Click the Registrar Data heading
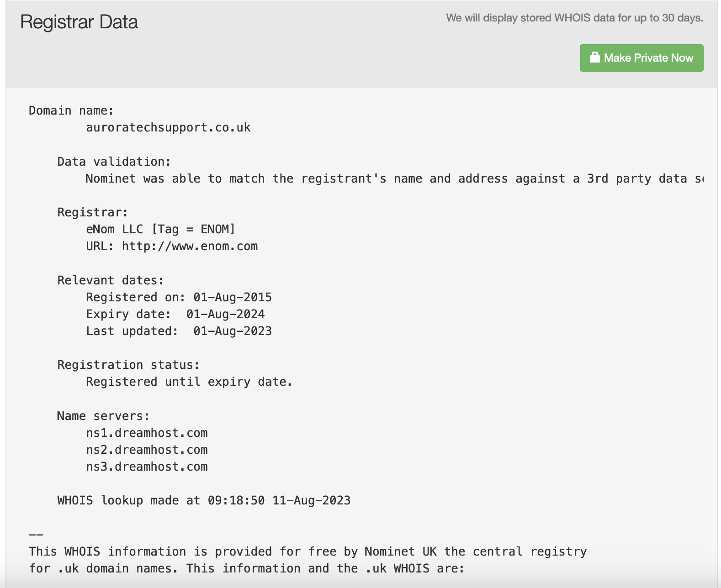The width and height of the screenshot is (721, 588). [x=79, y=22]
